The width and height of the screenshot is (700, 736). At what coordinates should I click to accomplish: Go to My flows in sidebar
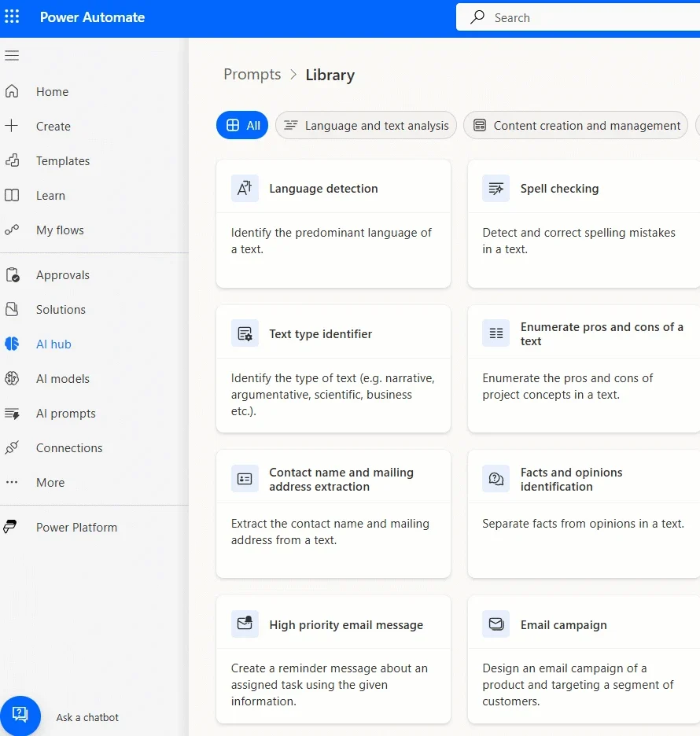(60, 230)
